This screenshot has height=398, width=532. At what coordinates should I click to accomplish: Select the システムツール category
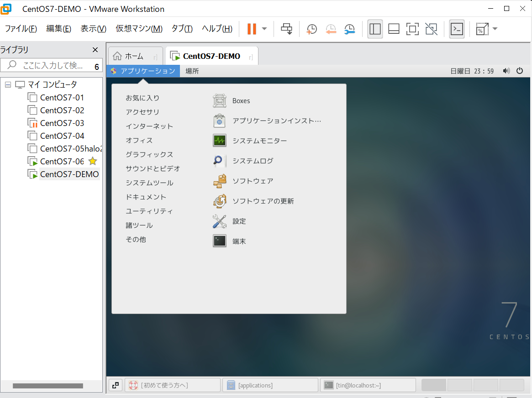point(149,183)
